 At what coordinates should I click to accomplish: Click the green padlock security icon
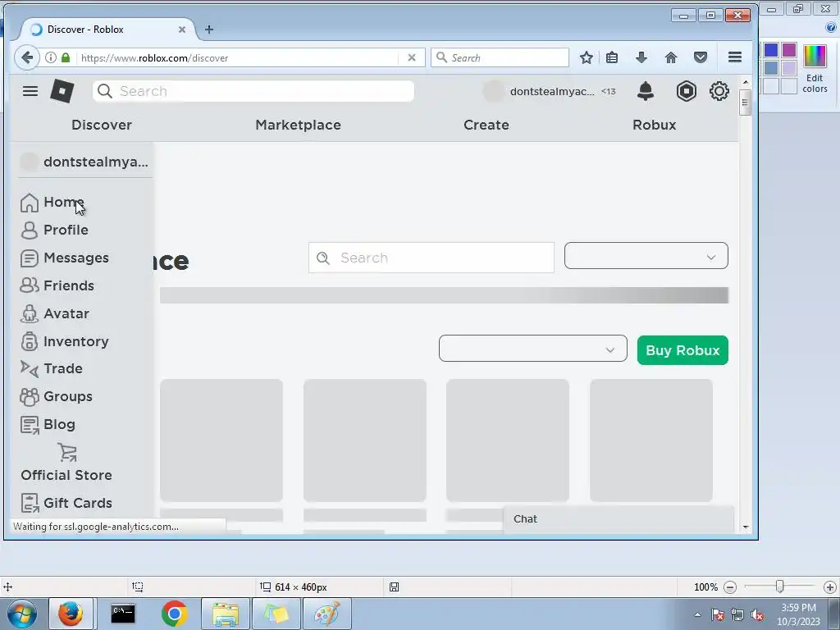coord(66,57)
